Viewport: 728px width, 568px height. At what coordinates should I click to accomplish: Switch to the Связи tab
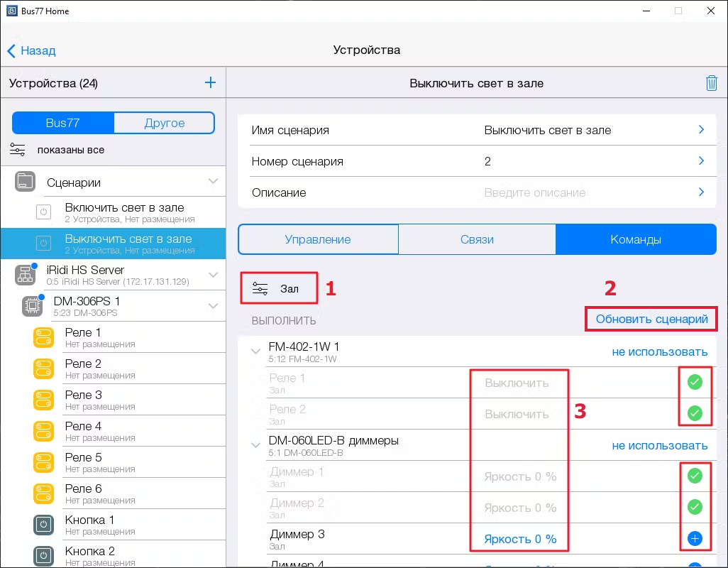[x=477, y=240]
